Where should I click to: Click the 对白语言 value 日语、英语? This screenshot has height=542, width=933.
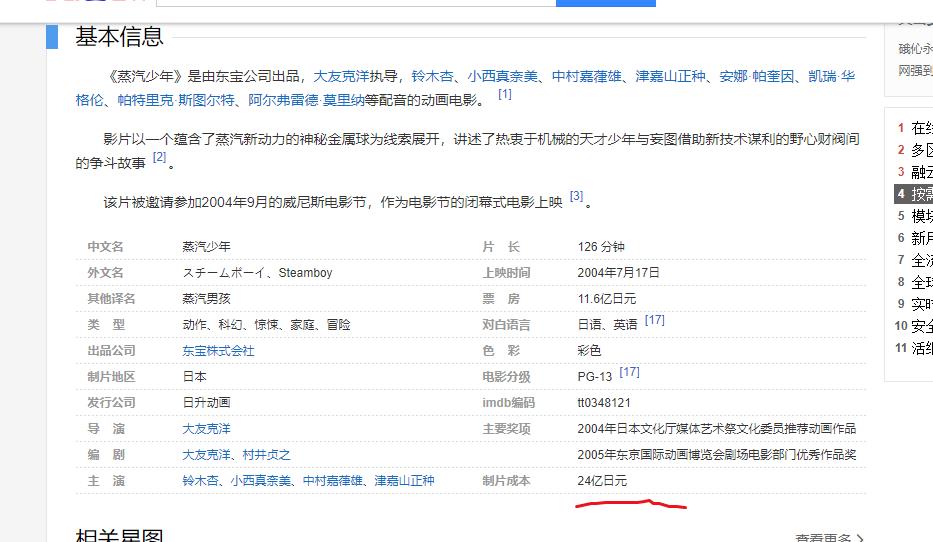point(607,324)
